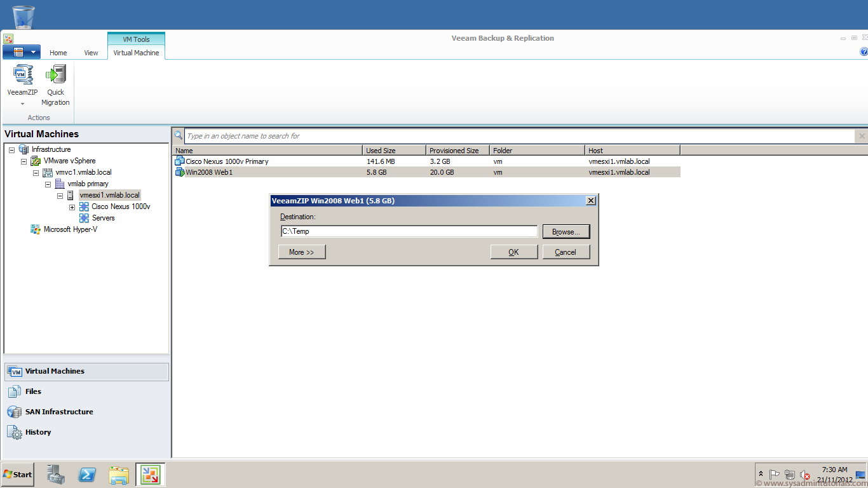The image size is (868, 488).
Task: Select Cisco Nexus 1000v tree item
Action: point(121,207)
